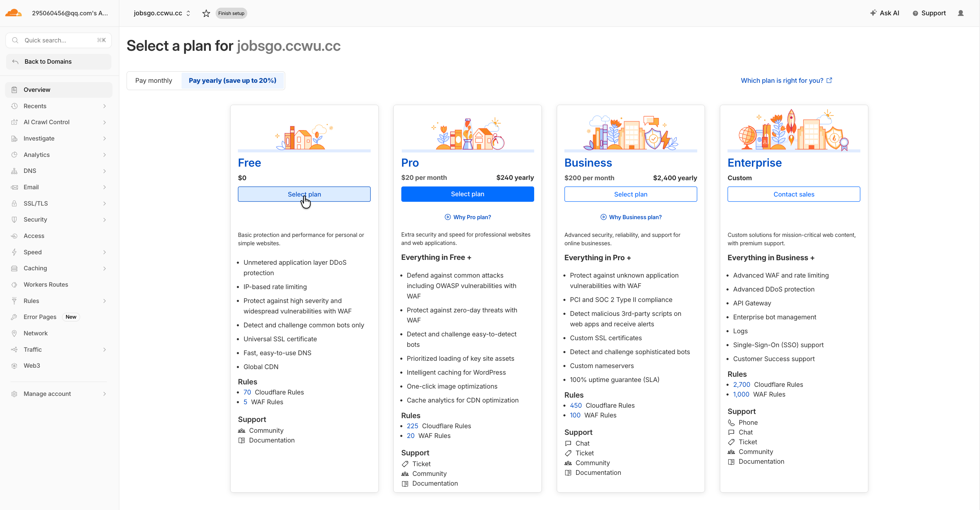Viewport: 980px width, 510px height.
Task: Expand the Traffic chevron
Action: (x=105, y=350)
